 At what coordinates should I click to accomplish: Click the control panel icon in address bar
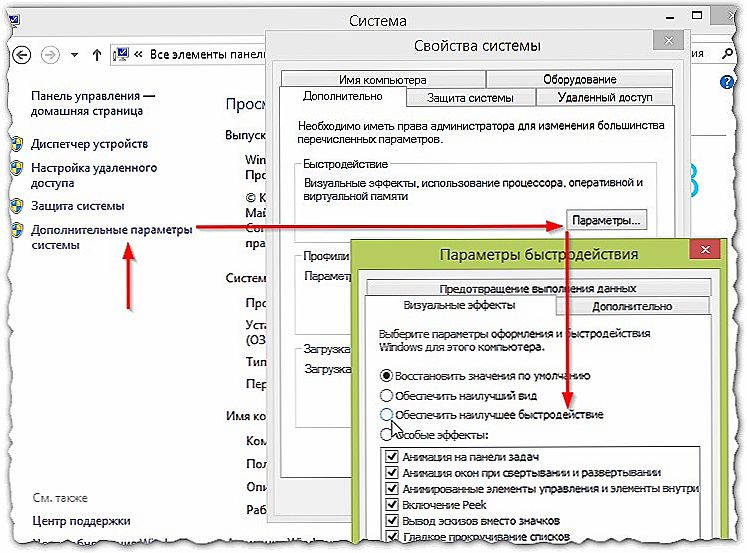(121, 54)
